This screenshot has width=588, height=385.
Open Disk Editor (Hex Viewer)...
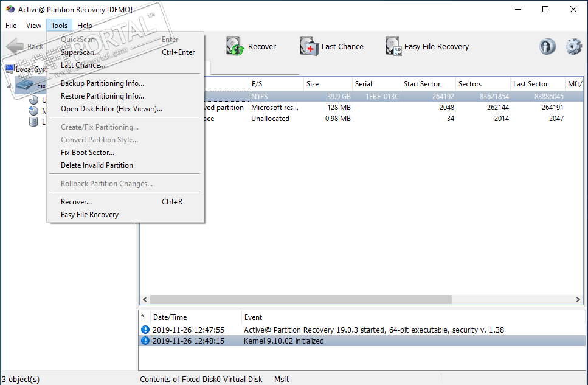126,109
